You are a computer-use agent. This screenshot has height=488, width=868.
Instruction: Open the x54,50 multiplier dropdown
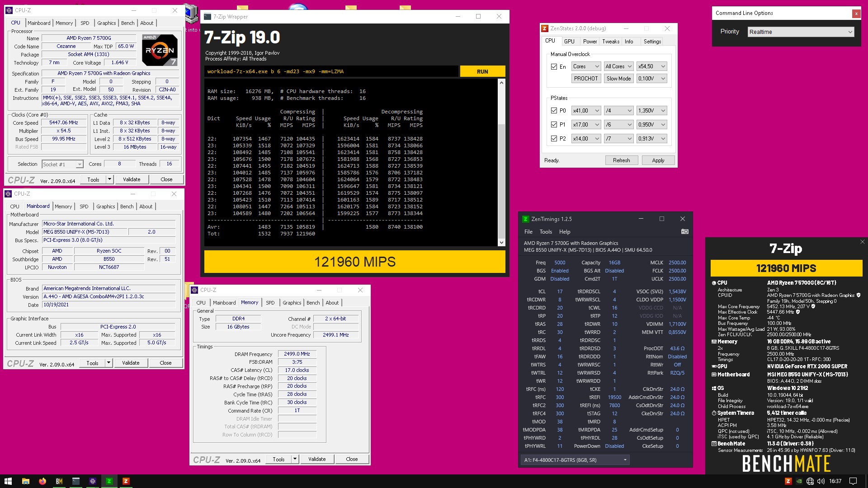tap(651, 66)
